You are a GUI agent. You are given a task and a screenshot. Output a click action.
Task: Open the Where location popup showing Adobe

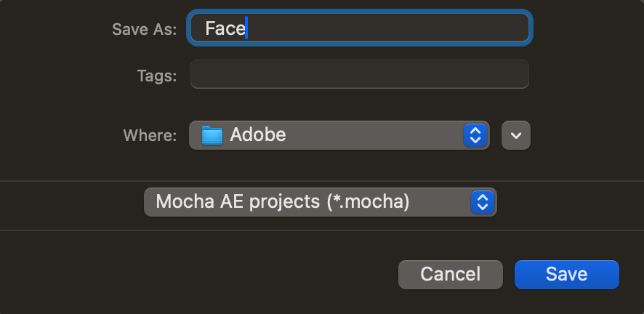pyautogui.click(x=339, y=135)
